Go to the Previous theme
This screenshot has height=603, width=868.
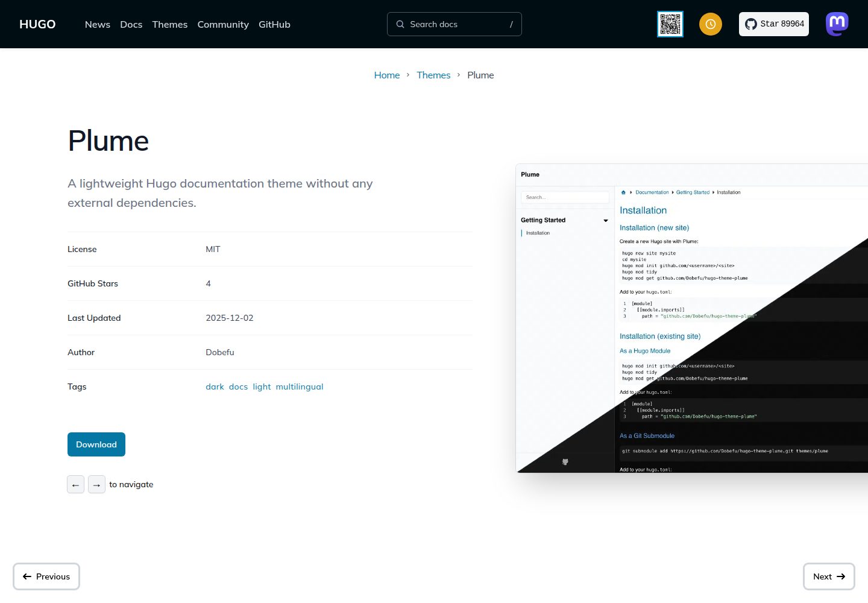click(x=46, y=576)
